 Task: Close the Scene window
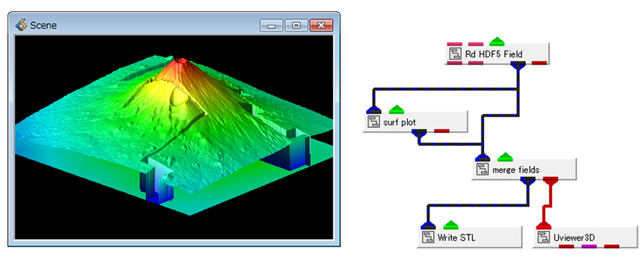click(321, 26)
